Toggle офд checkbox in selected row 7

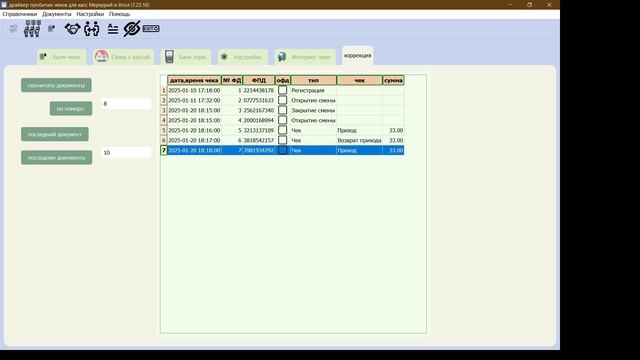(282, 150)
